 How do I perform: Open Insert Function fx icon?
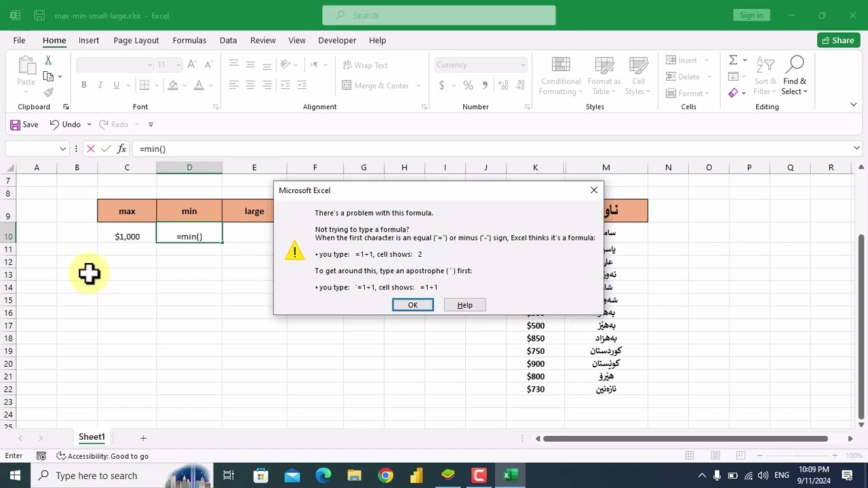coord(121,149)
